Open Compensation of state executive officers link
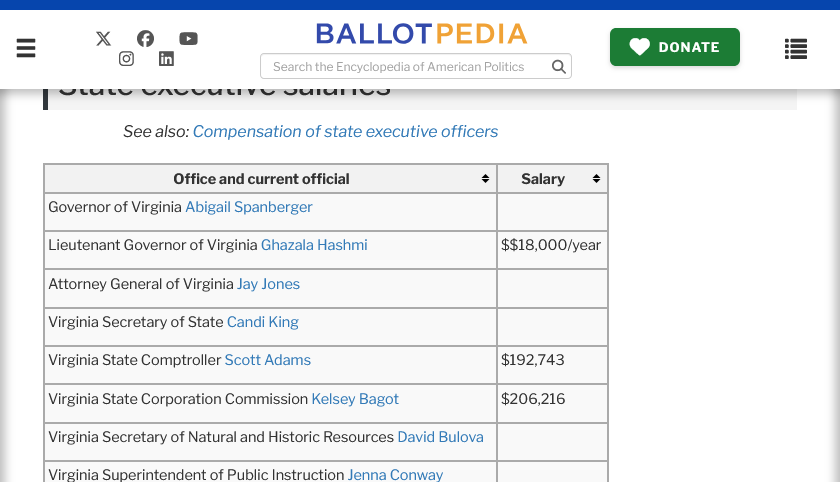 pyautogui.click(x=345, y=132)
